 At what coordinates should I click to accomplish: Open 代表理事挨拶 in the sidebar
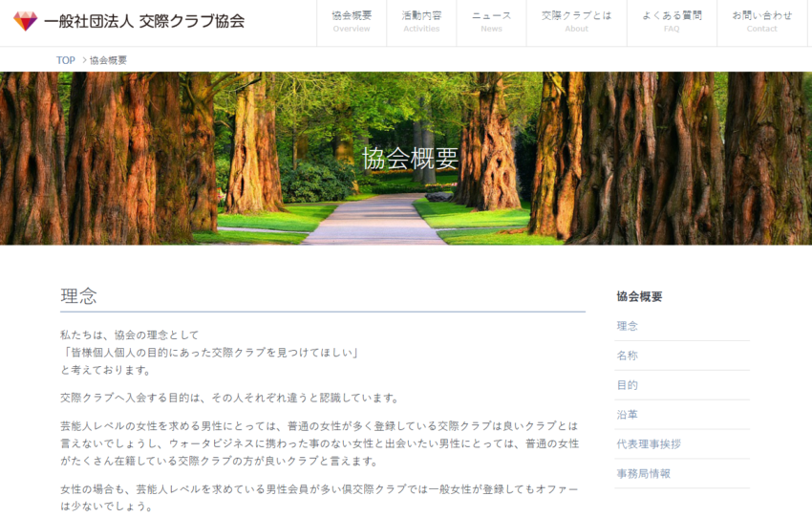[x=649, y=444]
